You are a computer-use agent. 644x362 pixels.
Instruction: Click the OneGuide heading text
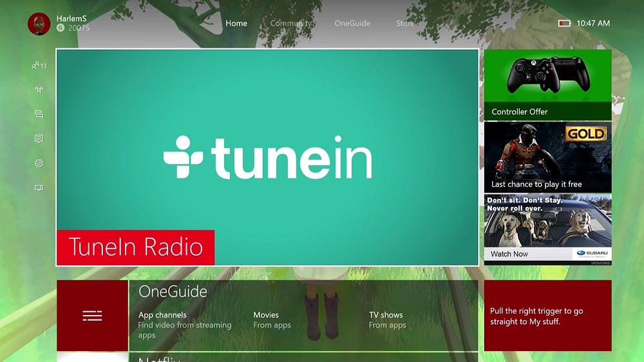[173, 291]
